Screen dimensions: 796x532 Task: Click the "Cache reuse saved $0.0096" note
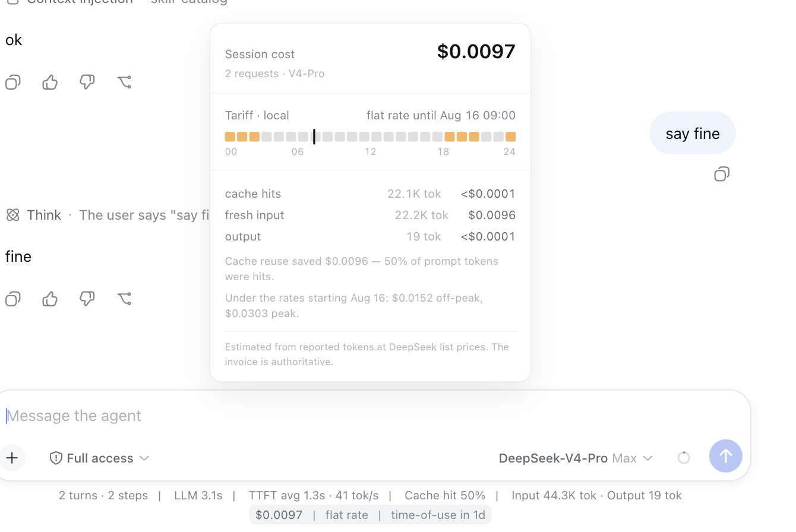pyautogui.click(x=361, y=269)
